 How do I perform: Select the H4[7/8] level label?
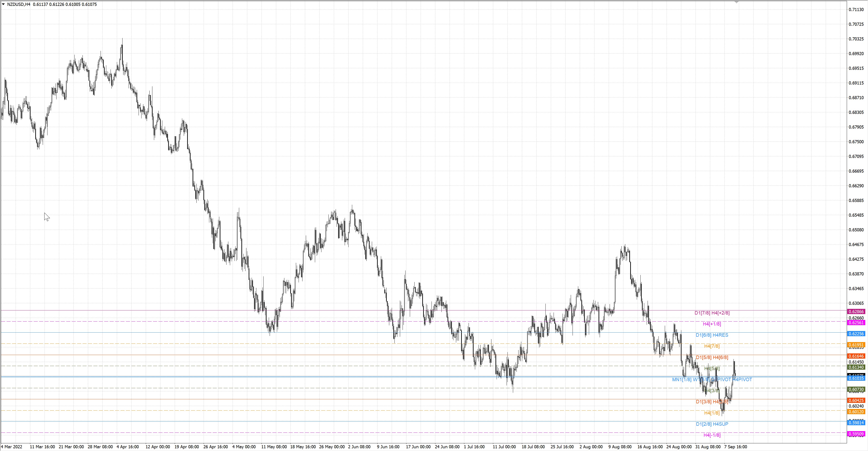click(x=712, y=346)
